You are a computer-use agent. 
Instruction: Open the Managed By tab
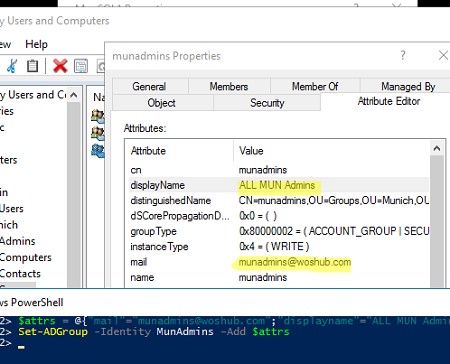(x=408, y=87)
